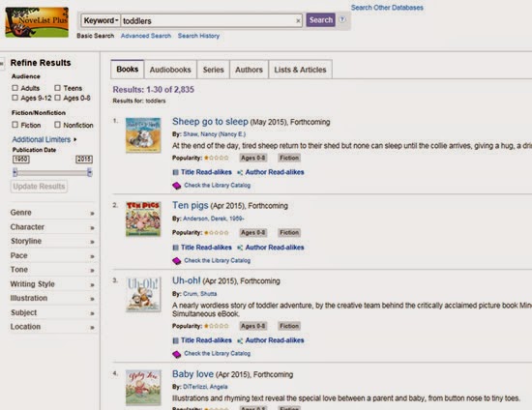Screen dimensions: 532x410
Task: Click Title Read-alikes icon for Sheep go to sleep
Action: coord(175,172)
